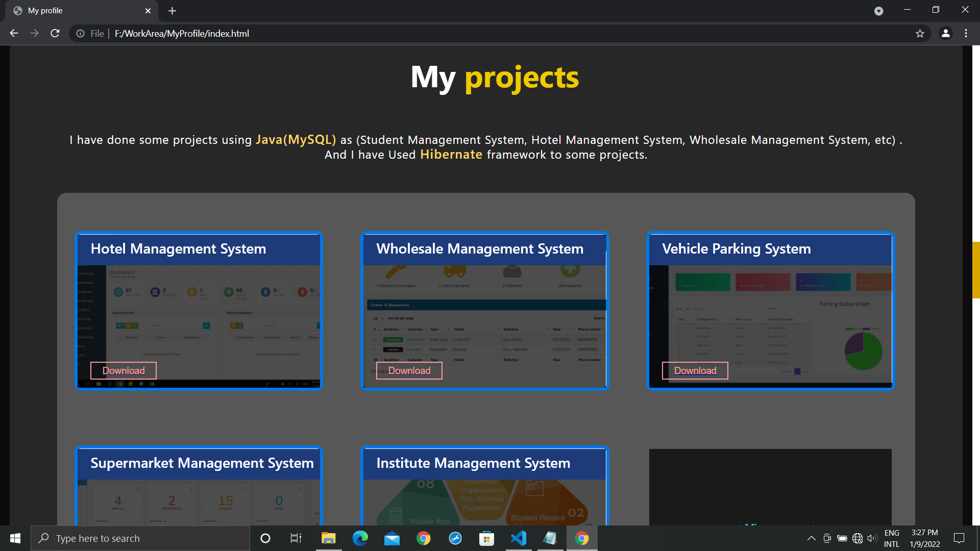
Task: Open Chrome three-dot menu
Action: coord(966,33)
